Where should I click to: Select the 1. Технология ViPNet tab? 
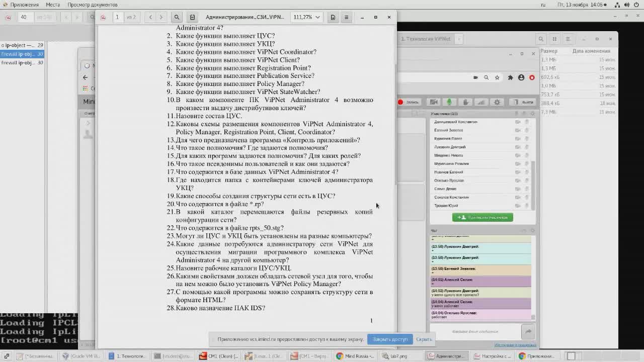coord(426,39)
